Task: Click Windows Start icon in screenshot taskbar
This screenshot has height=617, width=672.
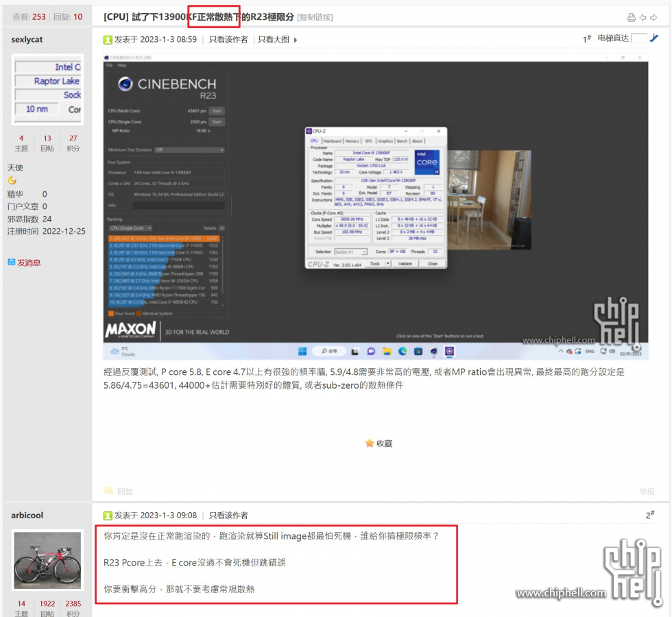Action: 302,351
